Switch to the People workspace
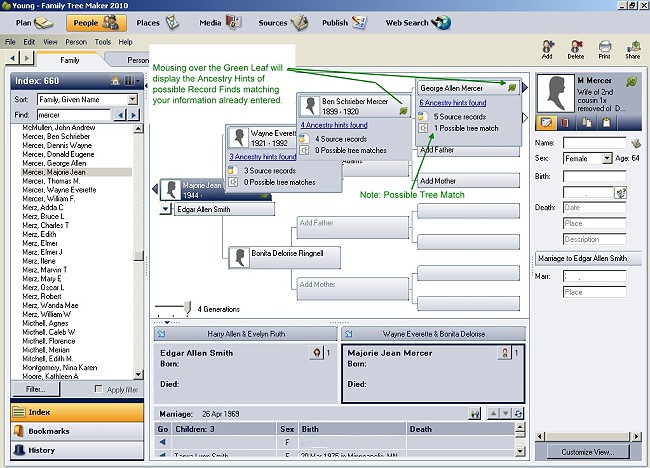The image size is (650, 468). 96,23
